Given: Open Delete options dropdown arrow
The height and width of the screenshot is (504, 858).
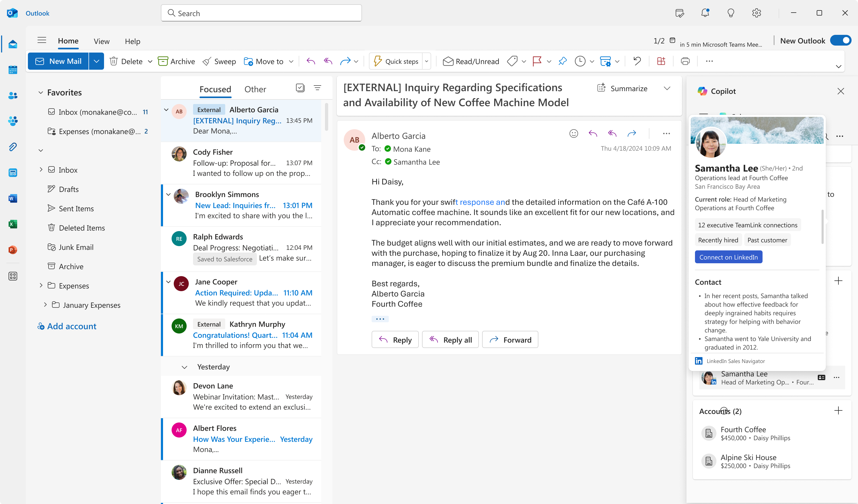Looking at the screenshot, I should click(150, 62).
